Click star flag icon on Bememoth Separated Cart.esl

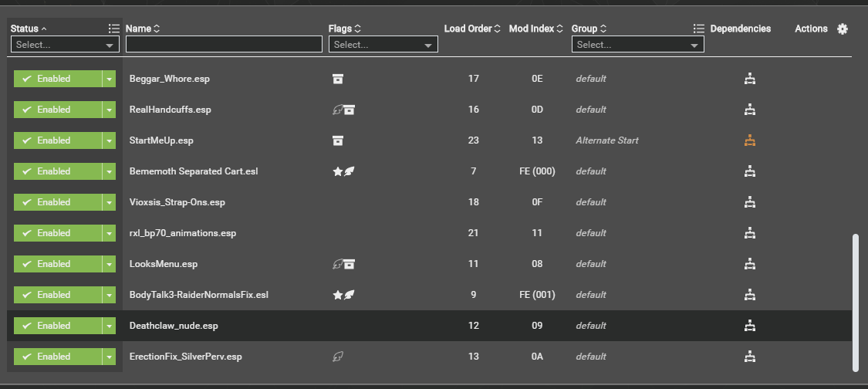click(x=337, y=172)
